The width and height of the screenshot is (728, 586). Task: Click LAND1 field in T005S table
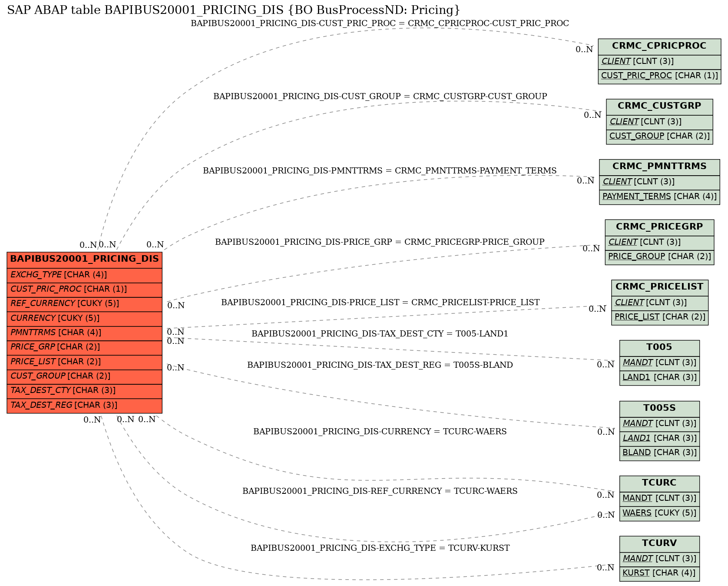pyautogui.click(x=659, y=438)
